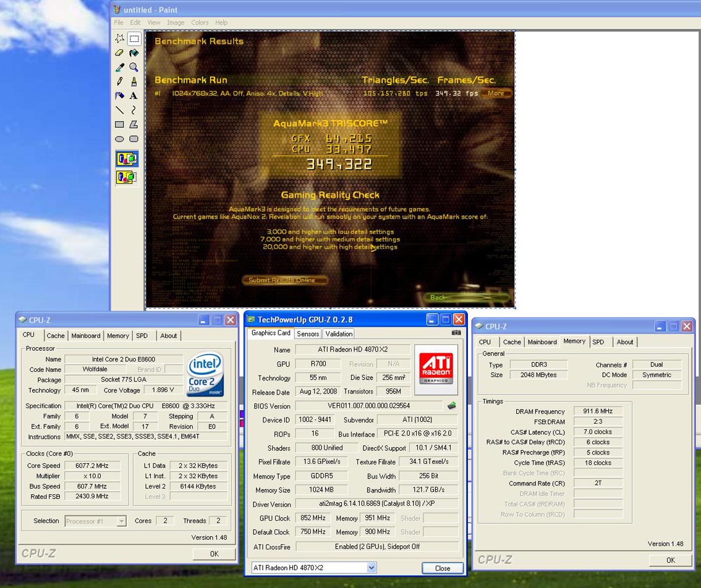701x588 pixels.
Task: Switch to CPU tab in right CPU-Z
Action: (485, 342)
